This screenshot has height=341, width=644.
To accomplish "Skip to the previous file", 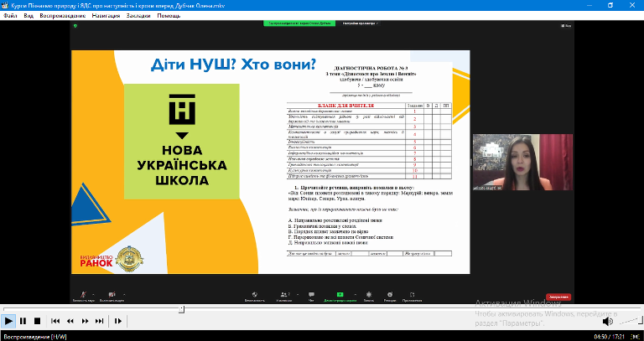I will (55, 321).
